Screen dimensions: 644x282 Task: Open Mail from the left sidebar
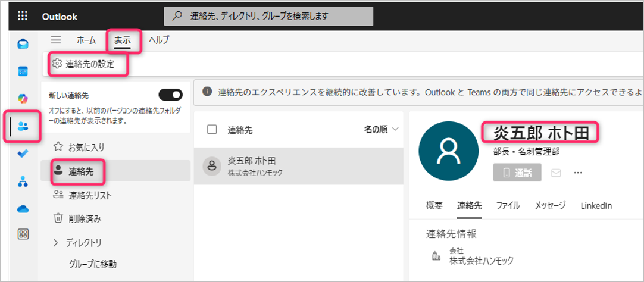click(x=23, y=44)
